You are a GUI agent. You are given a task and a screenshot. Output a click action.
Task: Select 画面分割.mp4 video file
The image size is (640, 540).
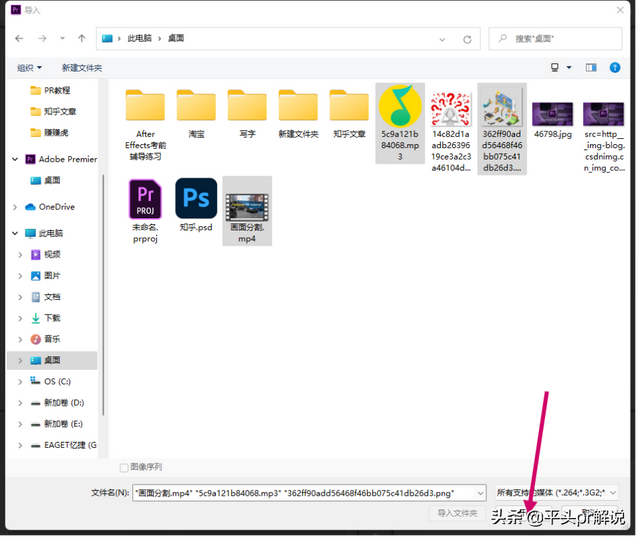click(247, 211)
